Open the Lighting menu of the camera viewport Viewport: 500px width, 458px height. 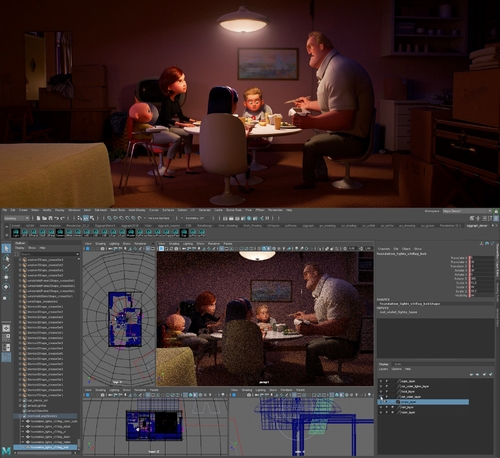188,244
